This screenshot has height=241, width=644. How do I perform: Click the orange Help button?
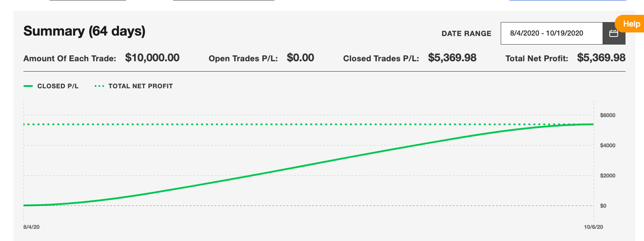(630, 24)
